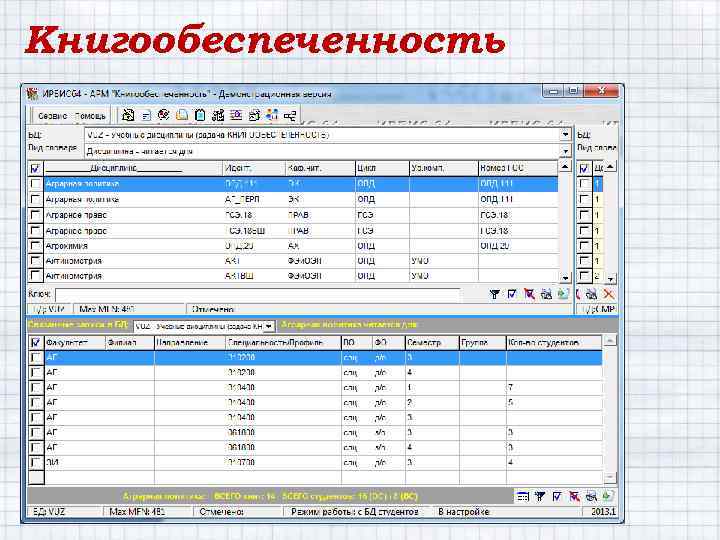Image resolution: width=720 pixels, height=540 pixels.
Task: Click the mark-all checkmark icon beside Ключ field
Action: [512, 294]
